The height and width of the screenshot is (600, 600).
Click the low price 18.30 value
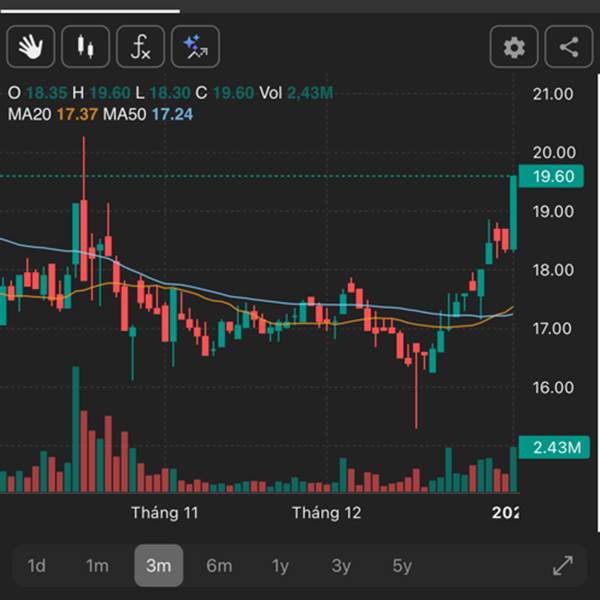pyautogui.click(x=170, y=93)
